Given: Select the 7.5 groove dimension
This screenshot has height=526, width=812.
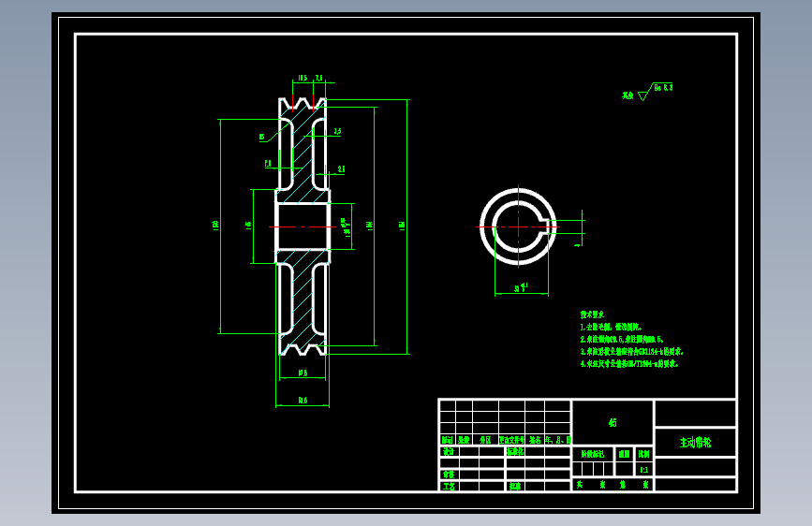Looking at the screenshot, I should [319, 78].
